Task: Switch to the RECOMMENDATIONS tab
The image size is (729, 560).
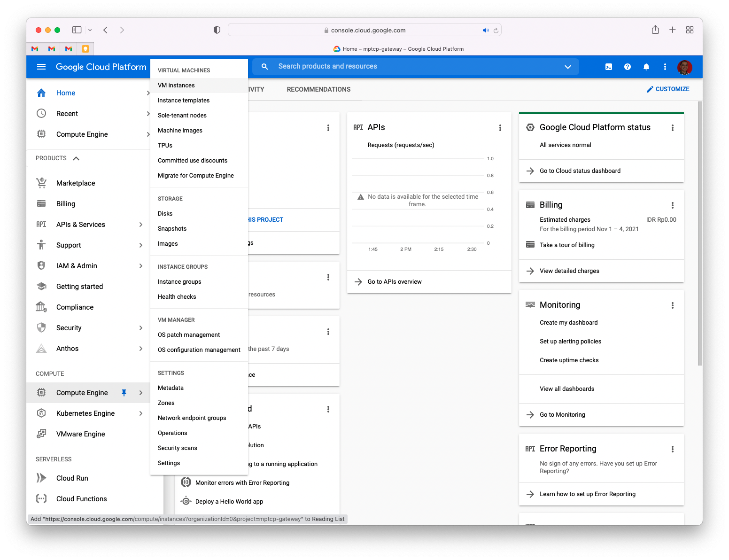Action: (318, 89)
